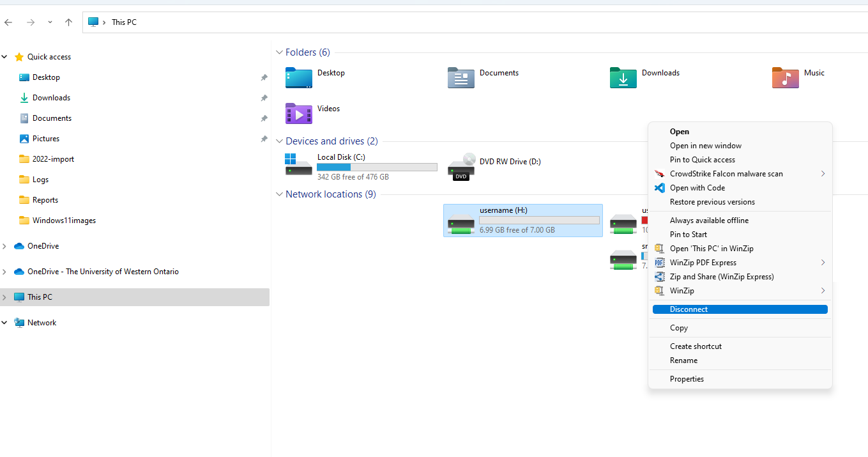Expand the This PC tree node

[x=4, y=297]
